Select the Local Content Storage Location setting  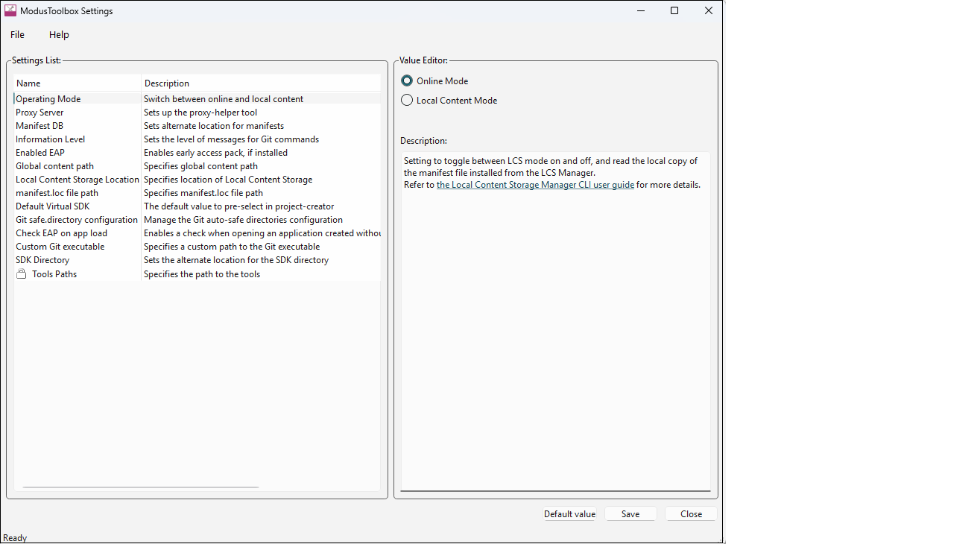[78, 180]
